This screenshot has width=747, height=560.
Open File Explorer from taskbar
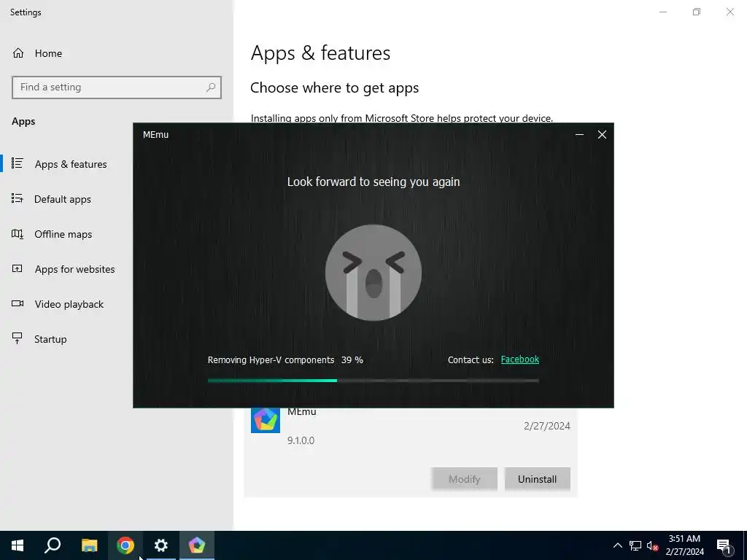click(89, 545)
